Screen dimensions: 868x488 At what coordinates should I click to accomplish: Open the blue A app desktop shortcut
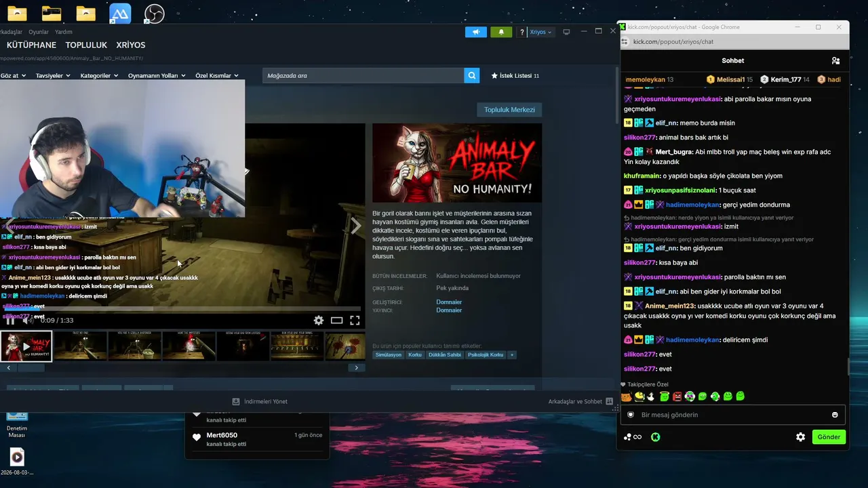[120, 14]
